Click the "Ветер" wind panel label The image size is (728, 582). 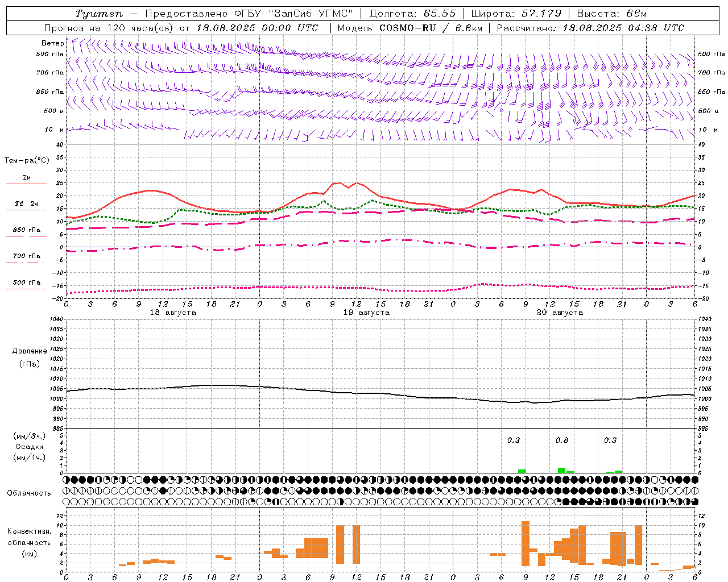(52, 43)
